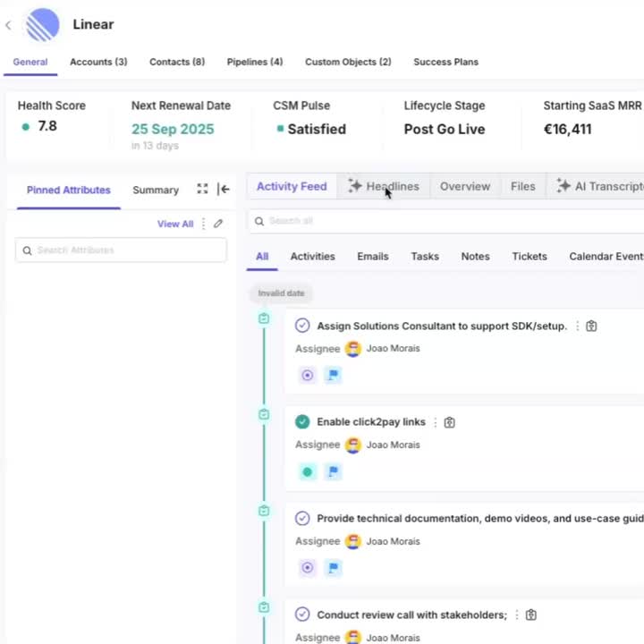The width and height of the screenshot is (644, 644).
Task: Collapse the left attributes panel
Action: click(x=224, y=189)
